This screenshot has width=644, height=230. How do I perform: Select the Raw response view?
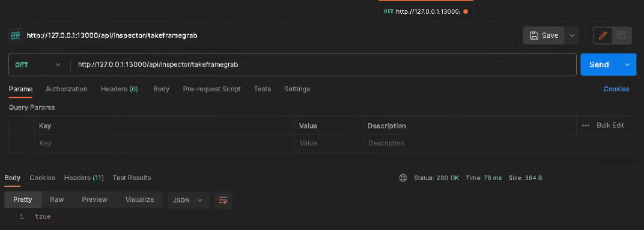[57, 199]
